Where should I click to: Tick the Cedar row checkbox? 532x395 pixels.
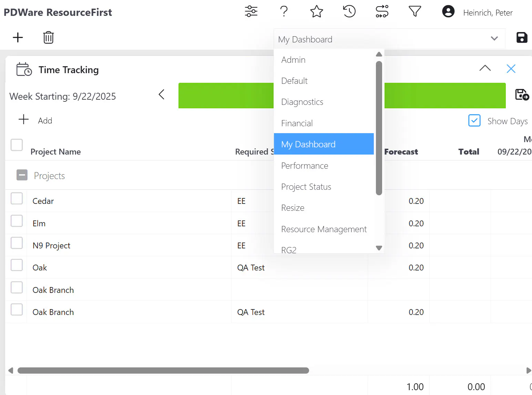click(x=17, y=198)
